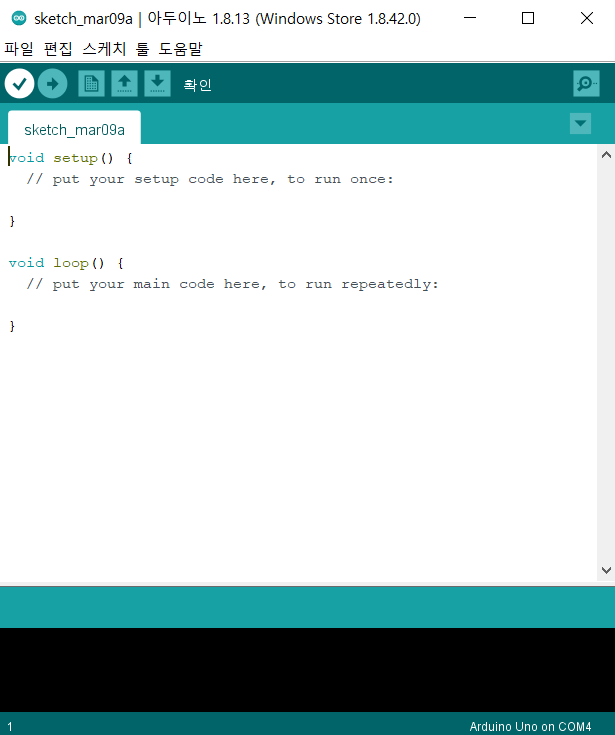Viewport: 615px width, 735px height.
Task: Click the editor scrollbar up arrow
Action: click(606, 155)
